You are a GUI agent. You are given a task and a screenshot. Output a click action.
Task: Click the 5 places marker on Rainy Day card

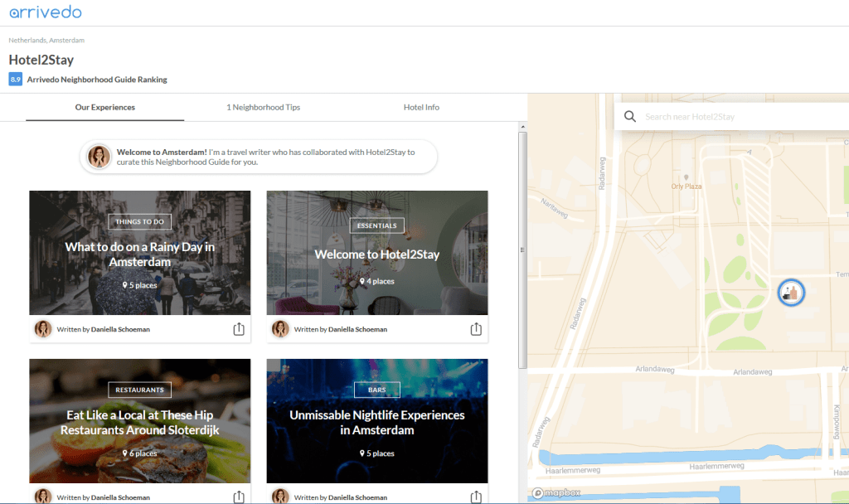tap(139, 285)
